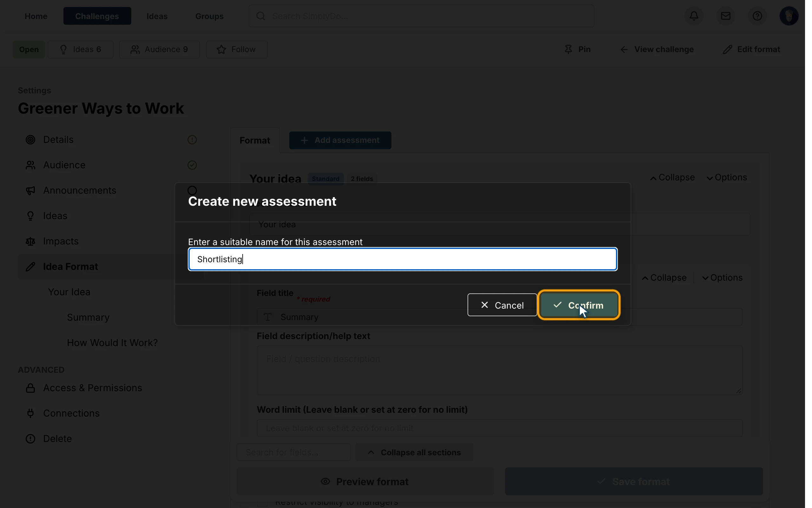Click the Search SimplyDo search box
Screen dimensions: 812x508
click(422, 16)
